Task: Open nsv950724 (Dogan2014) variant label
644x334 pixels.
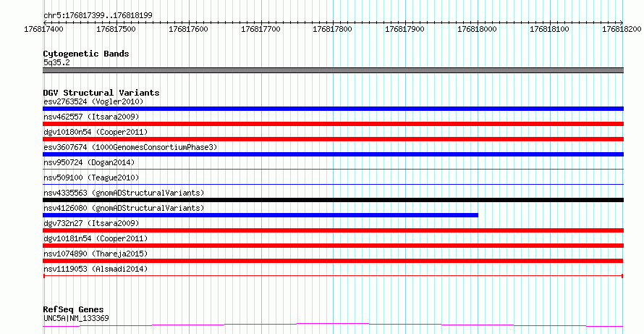Action: (89, 162)
